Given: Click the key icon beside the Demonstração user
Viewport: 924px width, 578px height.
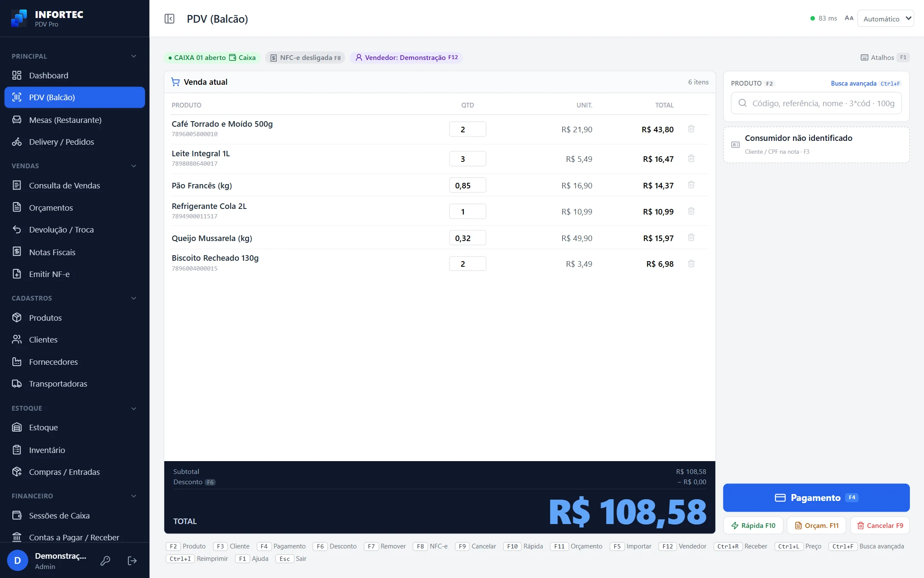Looking at the screenshot, I should tap(105, 561).
